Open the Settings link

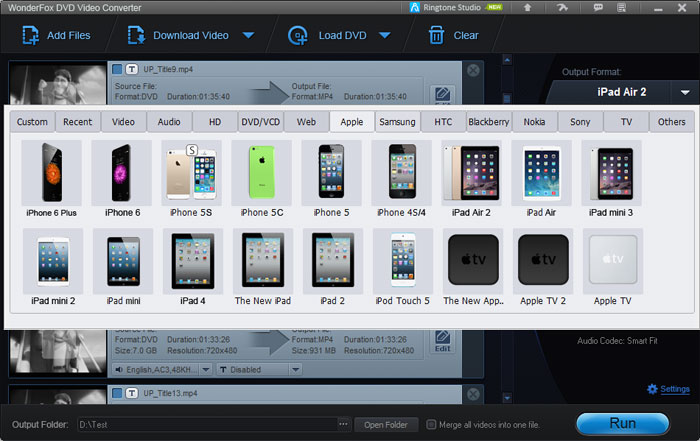668,389
